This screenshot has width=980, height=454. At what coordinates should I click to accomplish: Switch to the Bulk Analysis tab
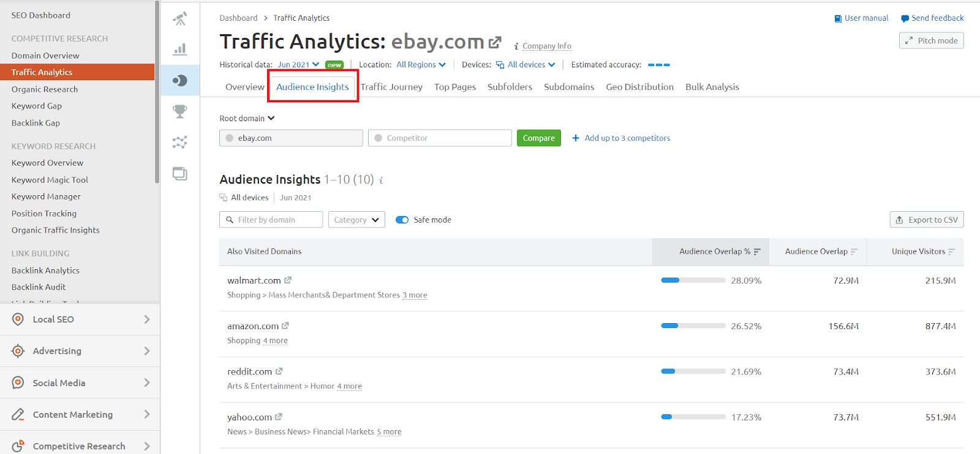712,87
